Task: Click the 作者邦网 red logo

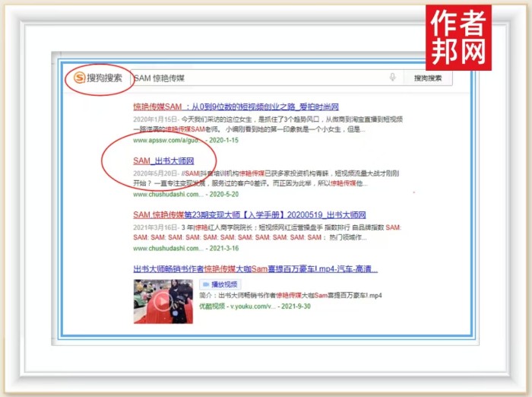Action: coord(468,37)
